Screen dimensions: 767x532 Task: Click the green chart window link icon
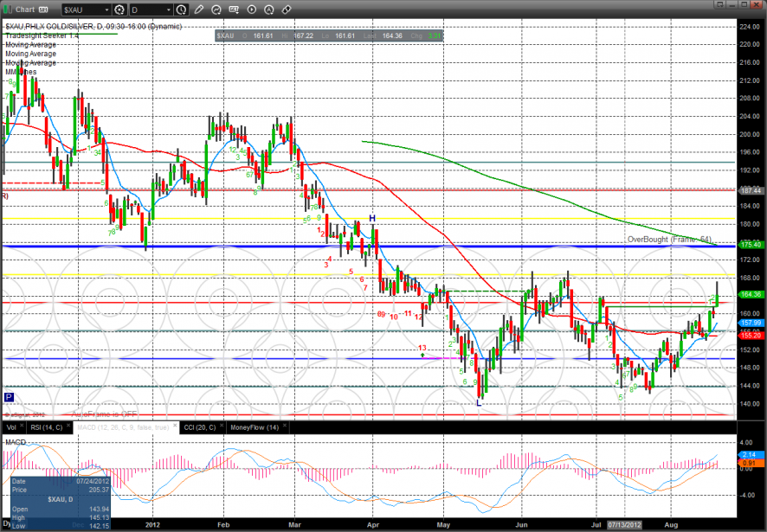point(7,10)
